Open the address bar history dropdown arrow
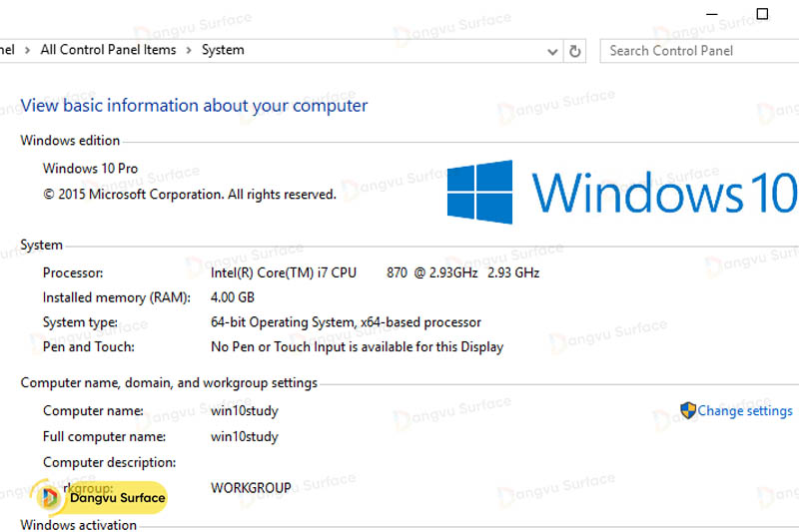 pos(554,50)
